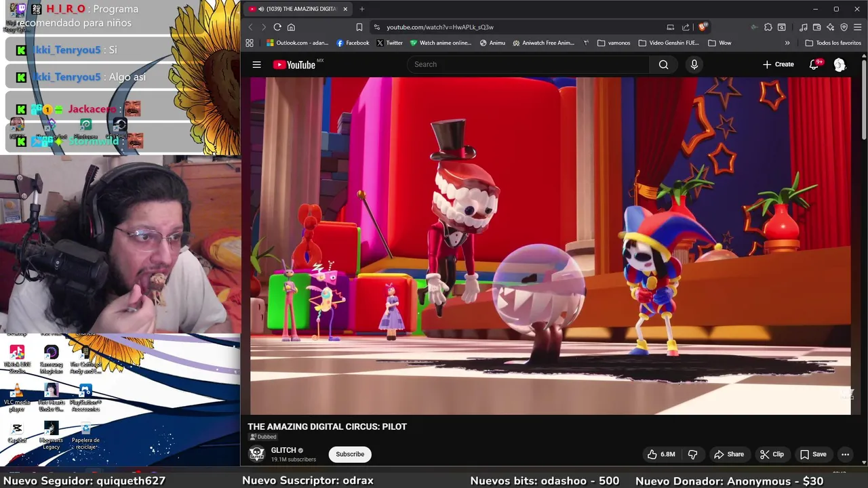Open Hogwarts Legacy desktop shortcut

coord(51,436)
